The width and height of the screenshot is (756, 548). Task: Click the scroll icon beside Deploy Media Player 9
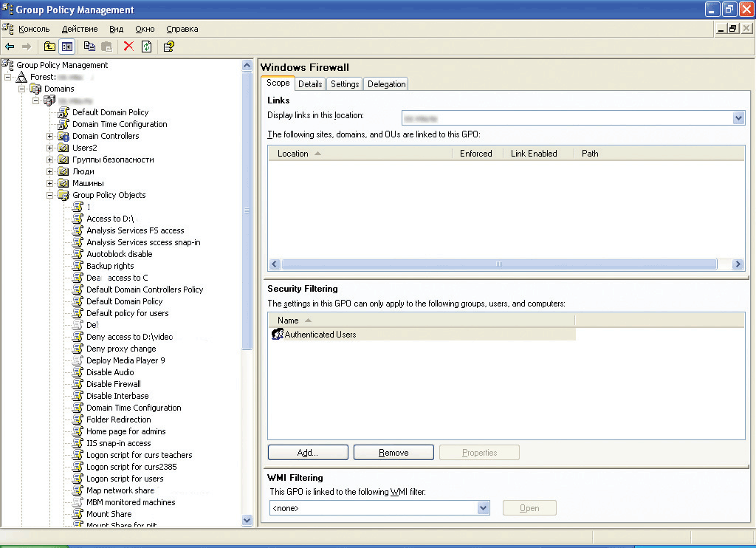coord(78,360)
